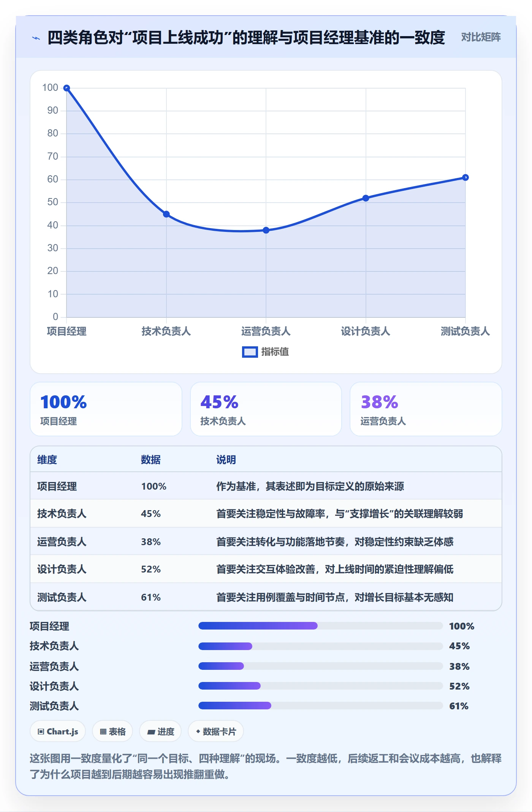Click the 运营负责人 progress bar
532x812 pixels.
coord(321,666)
